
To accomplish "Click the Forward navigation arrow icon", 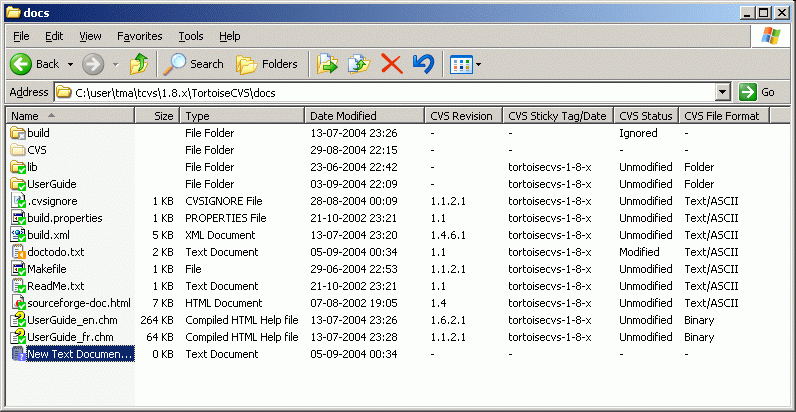I will click(93, 64).
